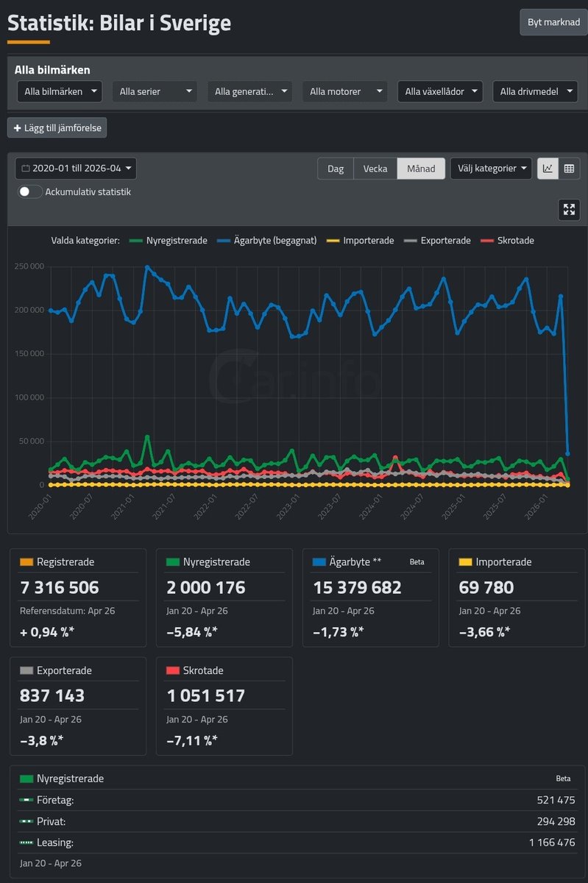Screen dimensions: 588x883
Task: Select Dag interval tab
Action: click(336, 169)
